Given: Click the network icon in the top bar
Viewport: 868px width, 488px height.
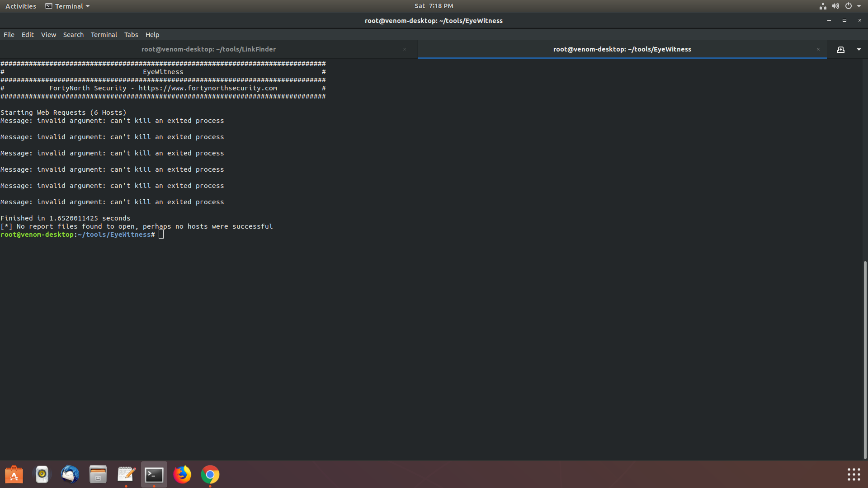Looking at the screenshot, I should [822, 6].
